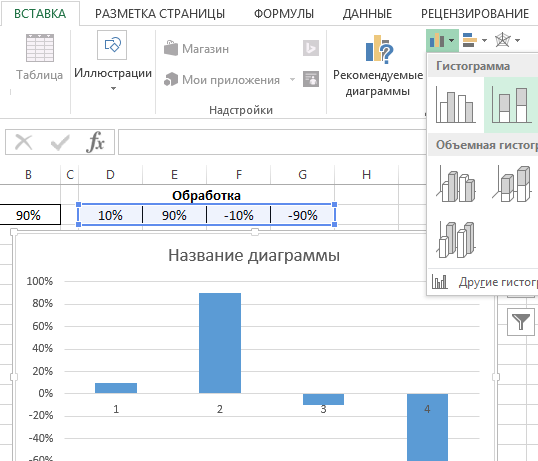Click the chart's top middle resize handle

click(255, 232)
